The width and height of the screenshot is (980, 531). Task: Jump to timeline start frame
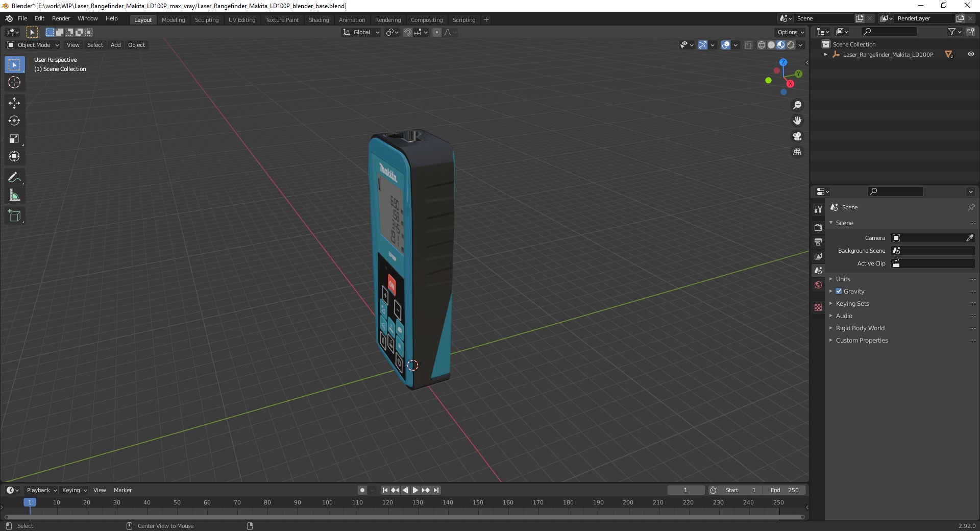point(385,490)
